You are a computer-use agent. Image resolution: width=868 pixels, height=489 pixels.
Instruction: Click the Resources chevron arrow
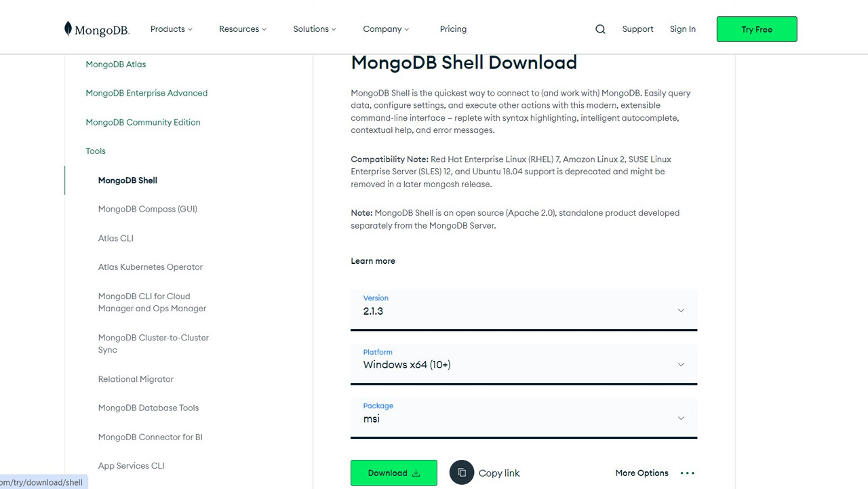[x=264, y=29]
